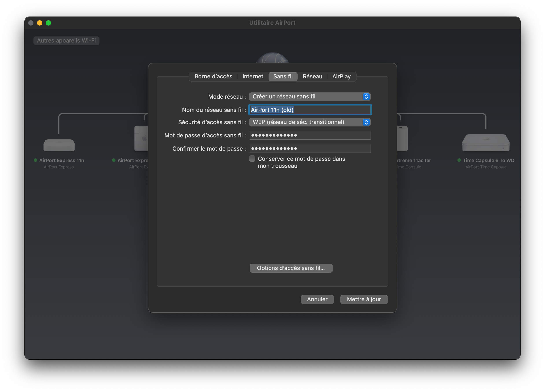Select the Sans fil tab

pos(283,76)
